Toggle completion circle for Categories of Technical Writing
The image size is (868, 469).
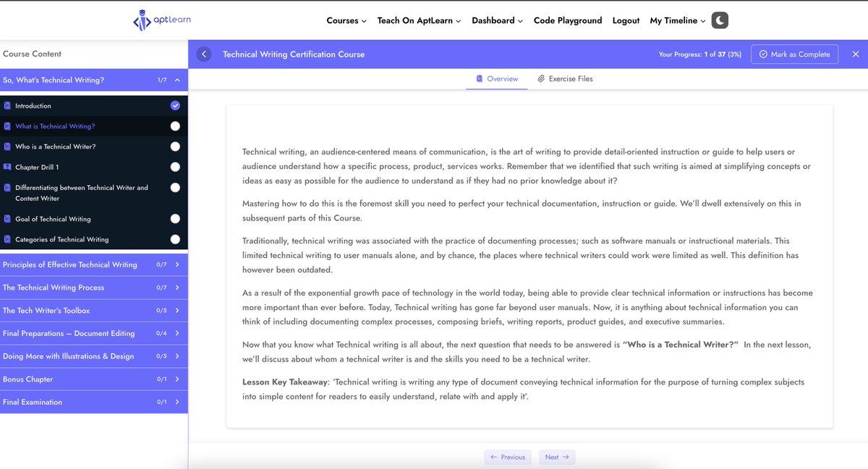point(175,239)
